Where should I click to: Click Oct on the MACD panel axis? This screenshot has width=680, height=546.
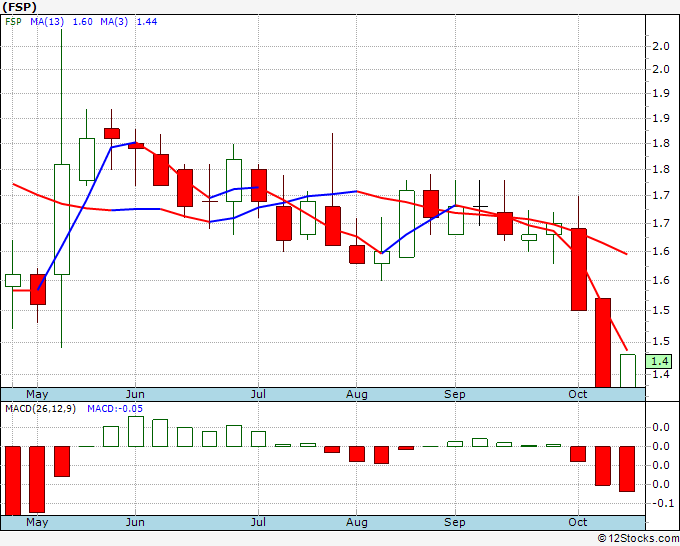point(578,522)
